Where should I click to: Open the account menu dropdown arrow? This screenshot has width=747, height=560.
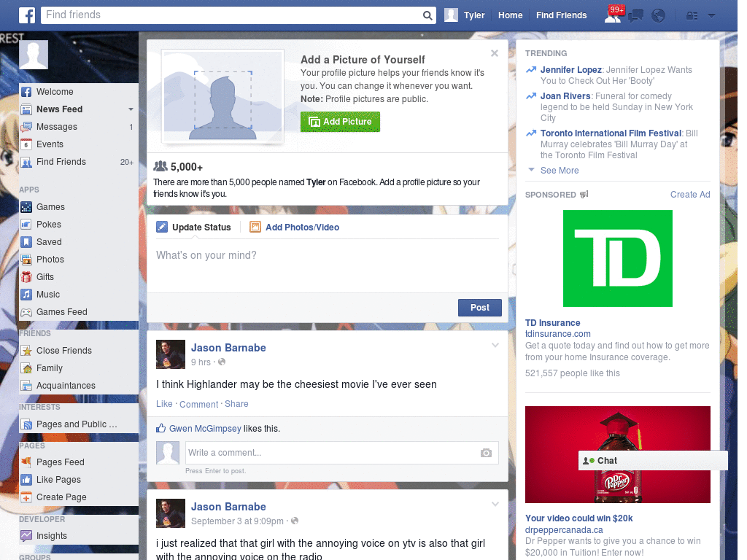(711, 15)
